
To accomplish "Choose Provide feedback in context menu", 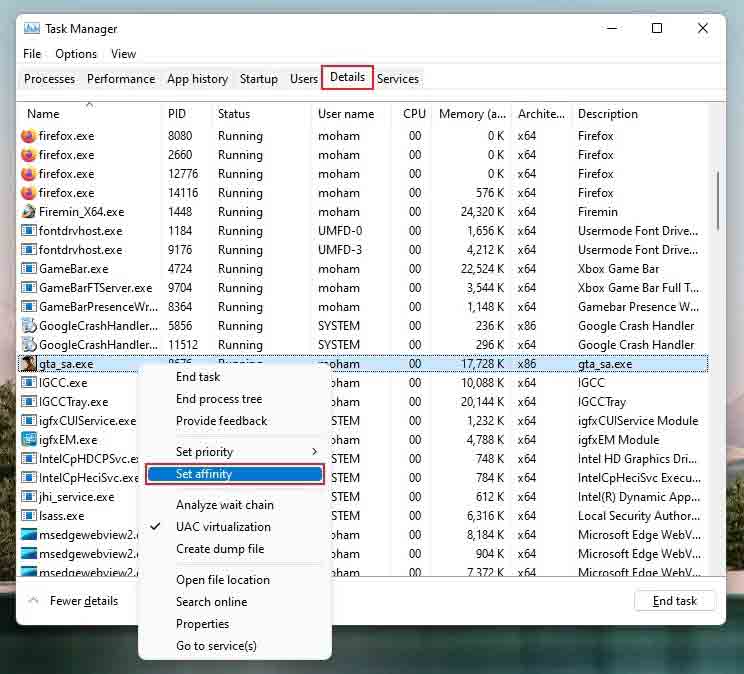I will [x=222, y=421].
